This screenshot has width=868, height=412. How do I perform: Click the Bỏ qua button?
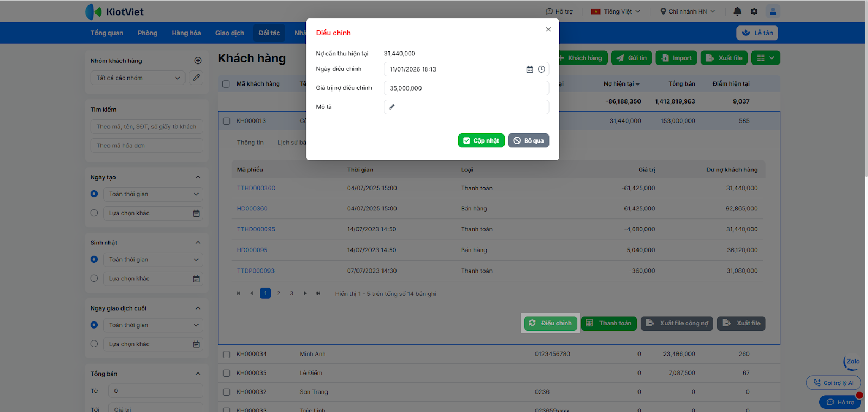pyautogui.click(x=529, y=140)
